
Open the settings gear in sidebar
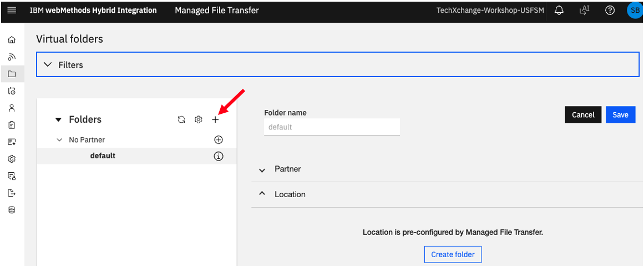point(12,159)
